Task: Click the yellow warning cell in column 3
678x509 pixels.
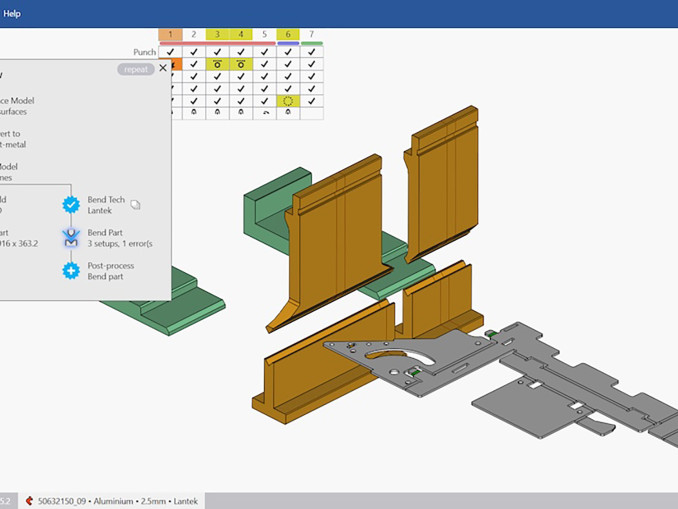Action: coord(217,64)
